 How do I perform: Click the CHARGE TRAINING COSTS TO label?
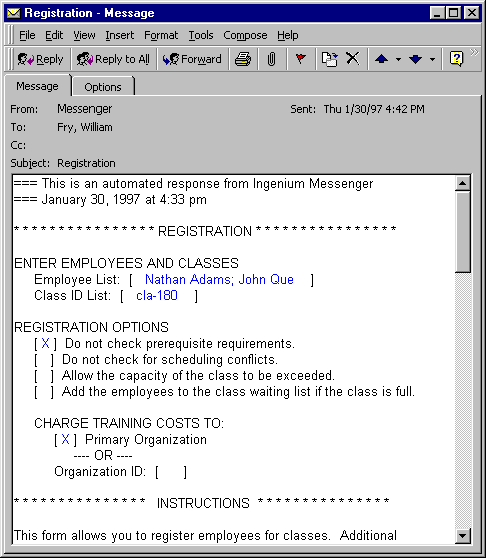point(129,423)
